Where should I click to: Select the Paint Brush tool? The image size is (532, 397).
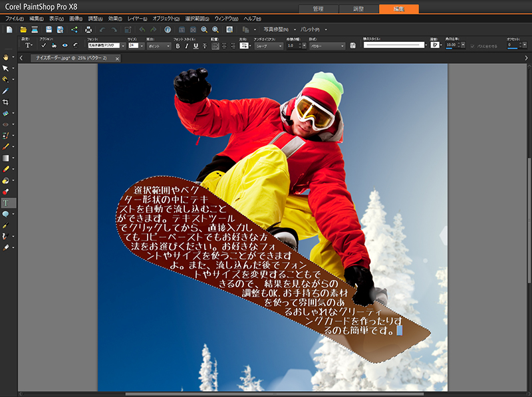(x=5, y=147)
